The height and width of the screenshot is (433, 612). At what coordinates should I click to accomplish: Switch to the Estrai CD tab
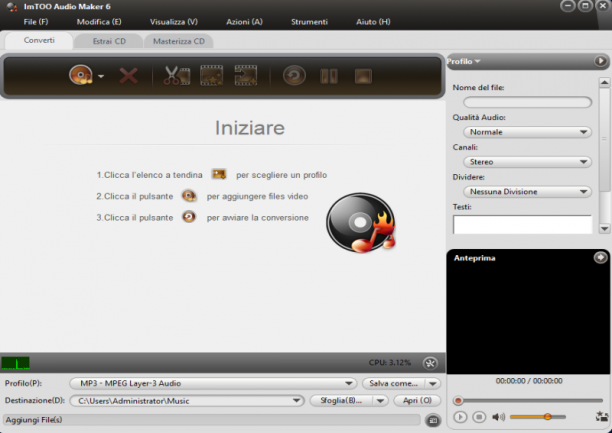[109, 41]
